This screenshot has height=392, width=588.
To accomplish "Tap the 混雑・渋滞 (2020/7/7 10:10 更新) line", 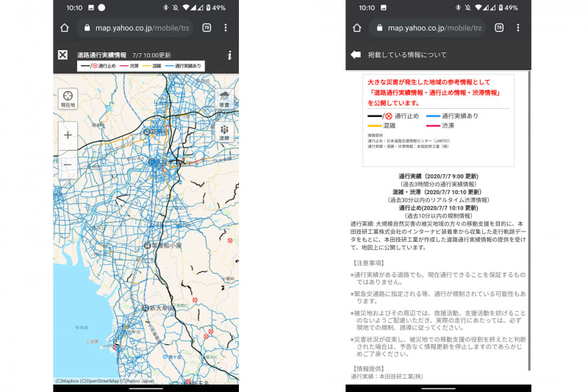I will (x=437, y=192).
